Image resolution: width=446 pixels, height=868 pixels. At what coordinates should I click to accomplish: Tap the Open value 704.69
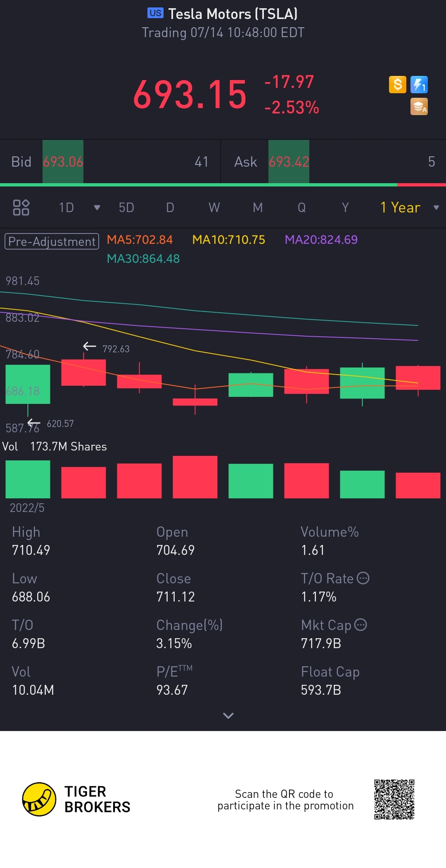coord(176,550)
